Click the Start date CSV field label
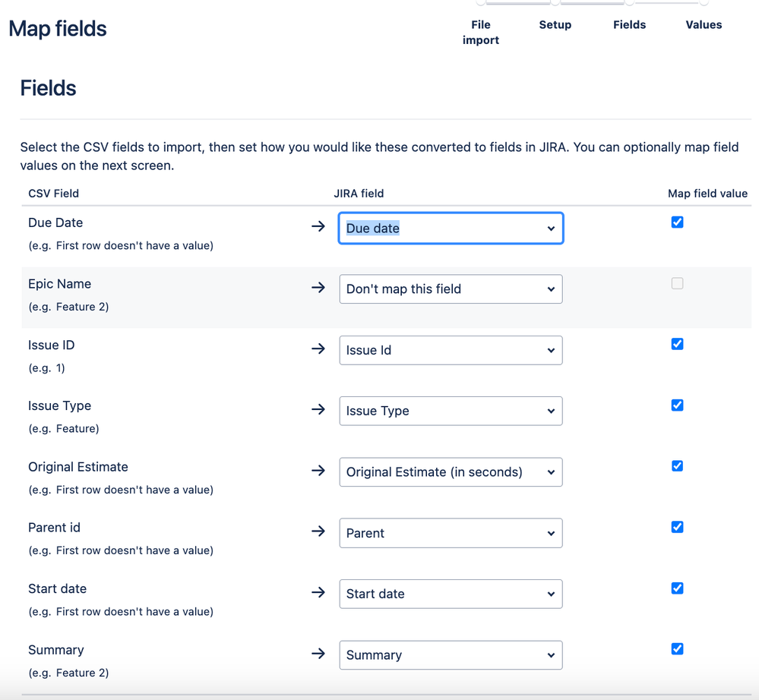This screenshot has width=759, height=700. [x=57, y=588]
